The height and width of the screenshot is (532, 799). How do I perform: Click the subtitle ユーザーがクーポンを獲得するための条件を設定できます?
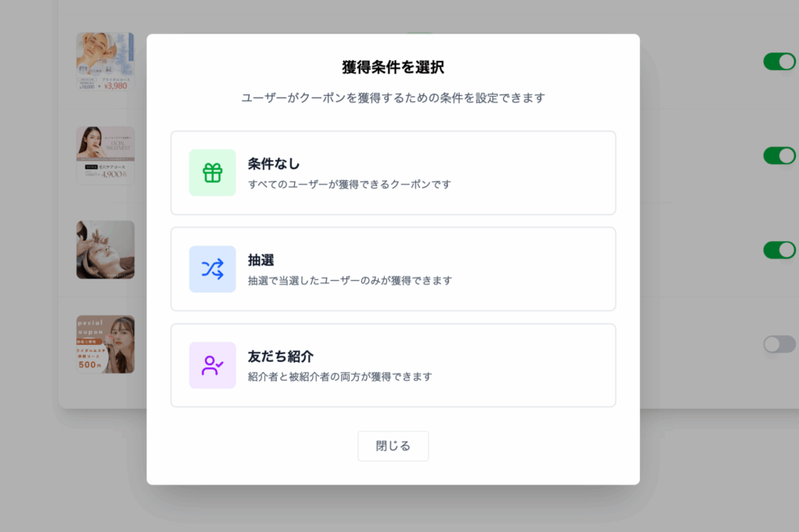(x=393, y=98)
